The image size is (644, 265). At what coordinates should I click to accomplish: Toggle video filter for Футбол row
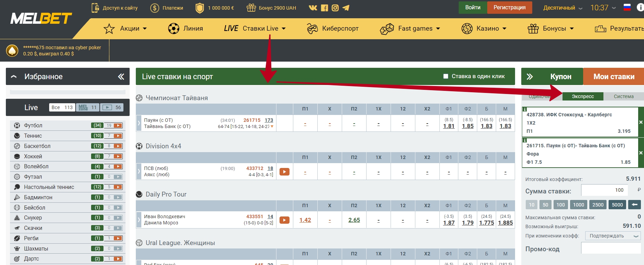tap(118, 126)
